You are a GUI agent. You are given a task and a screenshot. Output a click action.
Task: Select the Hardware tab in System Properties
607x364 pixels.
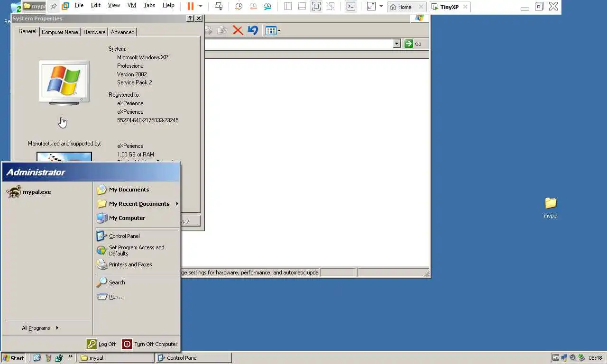[x=94, y=32]
